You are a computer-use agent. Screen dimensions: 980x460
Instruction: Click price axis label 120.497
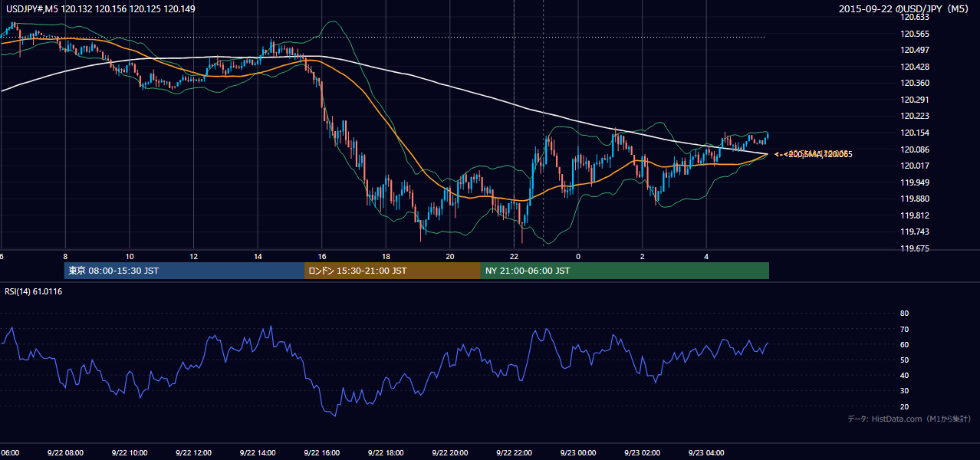point(916,50)
